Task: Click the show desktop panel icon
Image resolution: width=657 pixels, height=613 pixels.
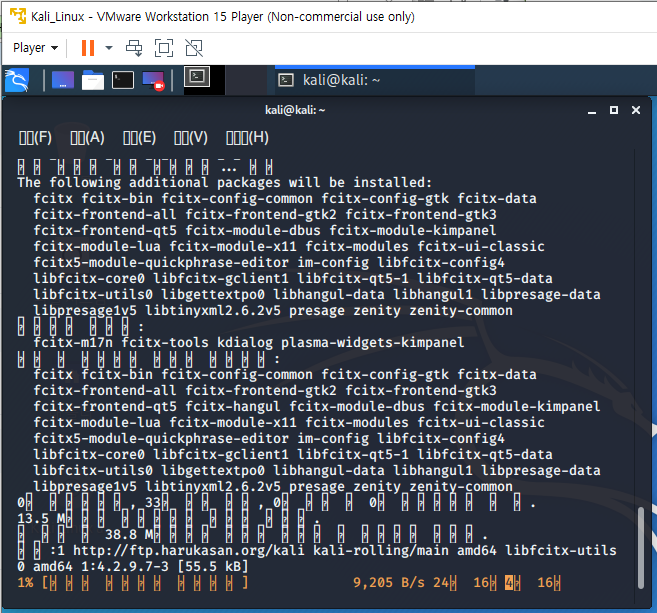Action: coord(63,80)
